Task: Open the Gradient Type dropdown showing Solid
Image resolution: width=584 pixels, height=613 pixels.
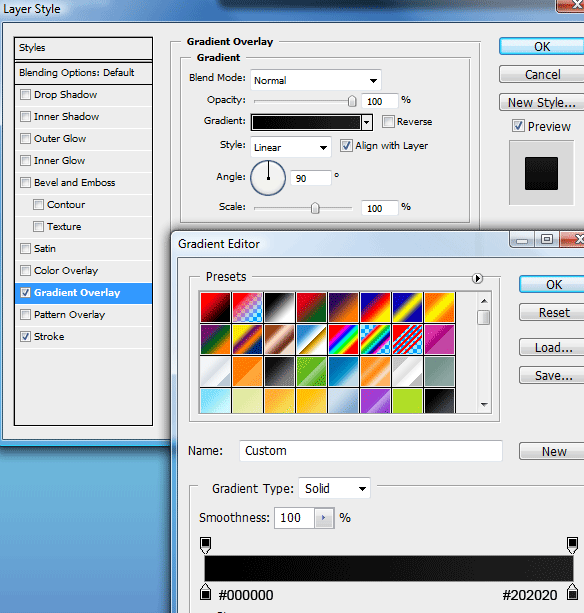Action: 334,488
